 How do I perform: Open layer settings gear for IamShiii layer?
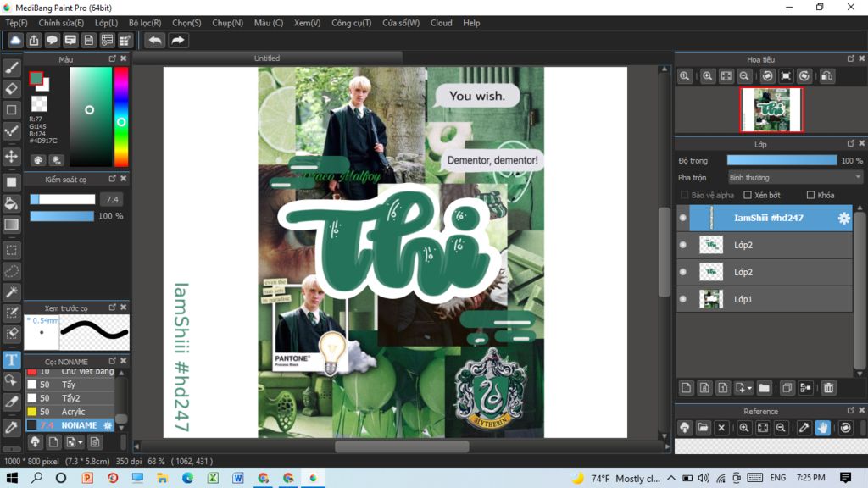pyautogui.click(x=843, y=218)
